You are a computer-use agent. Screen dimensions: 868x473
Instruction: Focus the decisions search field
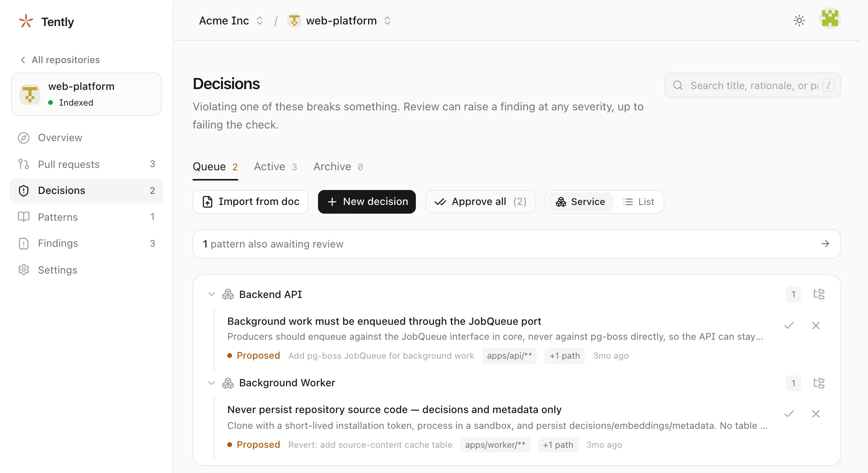coord(753,85)
